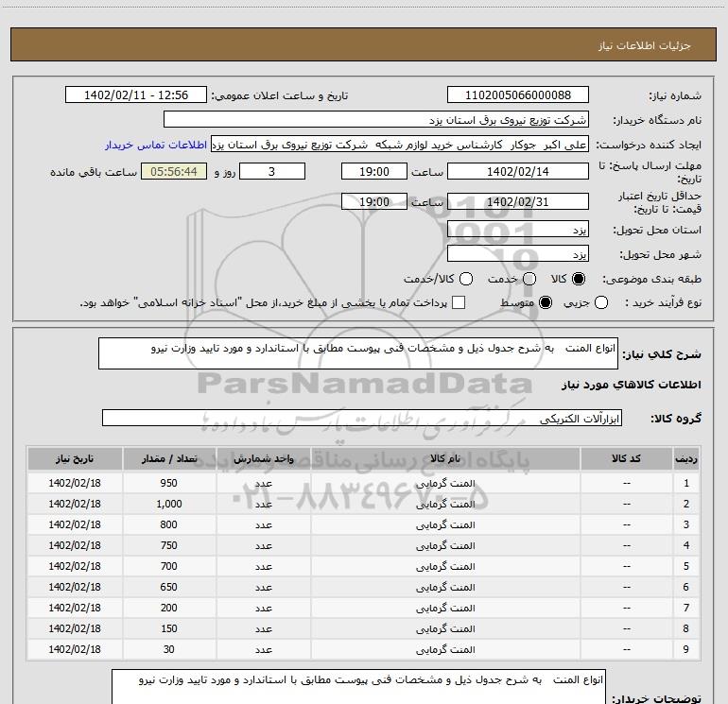Select the کالا/خدمت radio button

466,279
